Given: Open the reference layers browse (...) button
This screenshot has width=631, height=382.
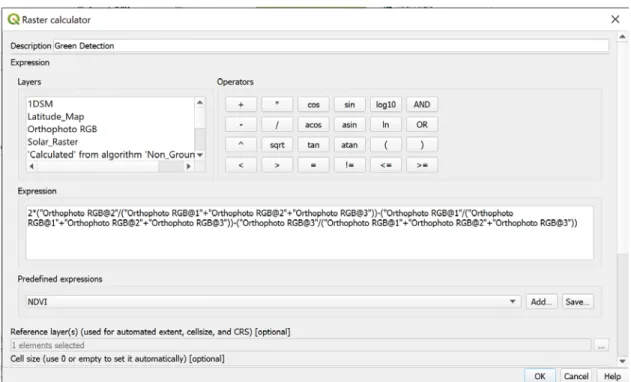Looking at the screenshot, I should tap(601, 345).
